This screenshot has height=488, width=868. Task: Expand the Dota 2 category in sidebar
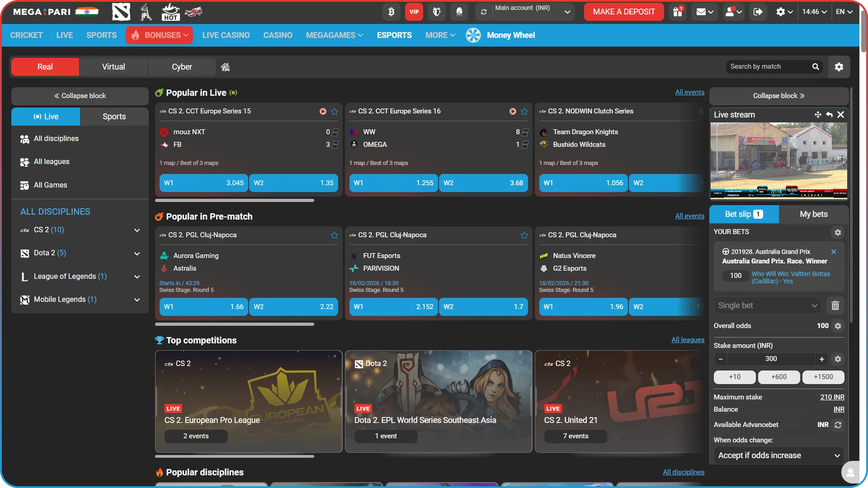pos(137,253)
